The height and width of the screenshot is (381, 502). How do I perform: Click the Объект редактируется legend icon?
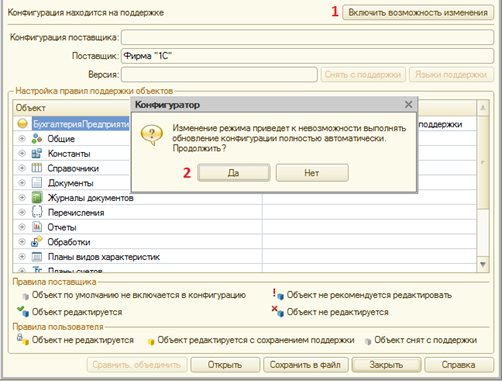[x=23, y=311]
